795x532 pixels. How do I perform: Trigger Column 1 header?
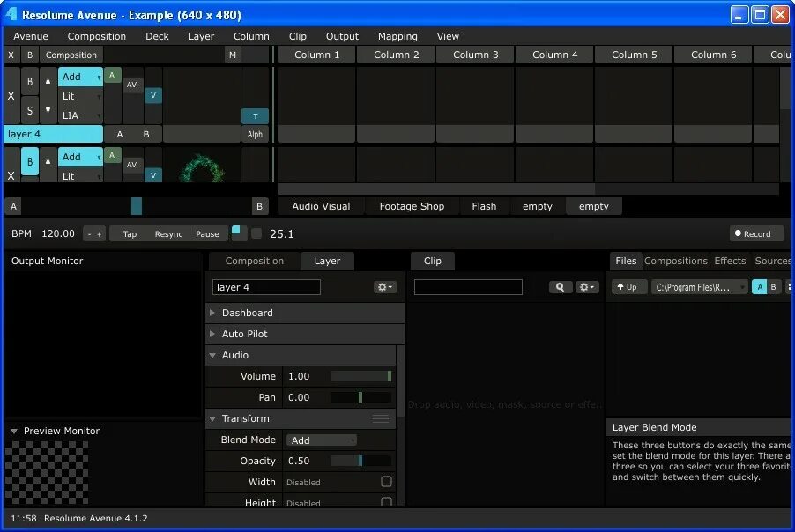pyautogui.click(x=317, y=55)
